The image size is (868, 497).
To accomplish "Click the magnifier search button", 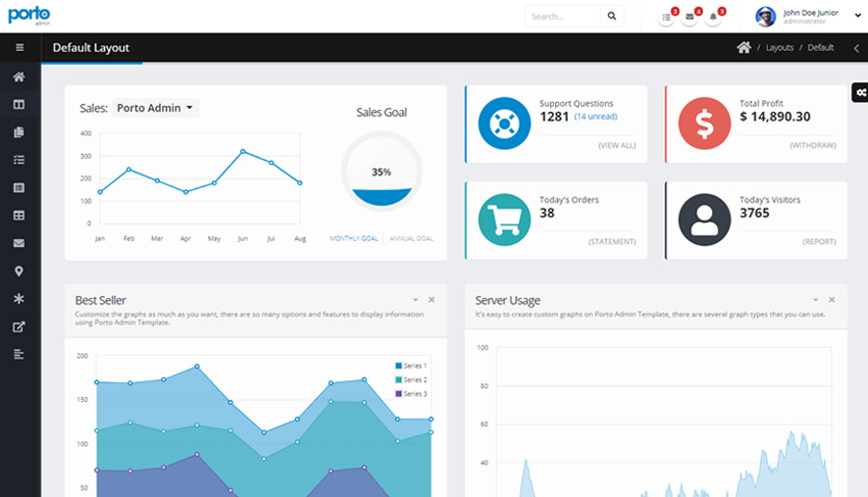I will point(612,17).
